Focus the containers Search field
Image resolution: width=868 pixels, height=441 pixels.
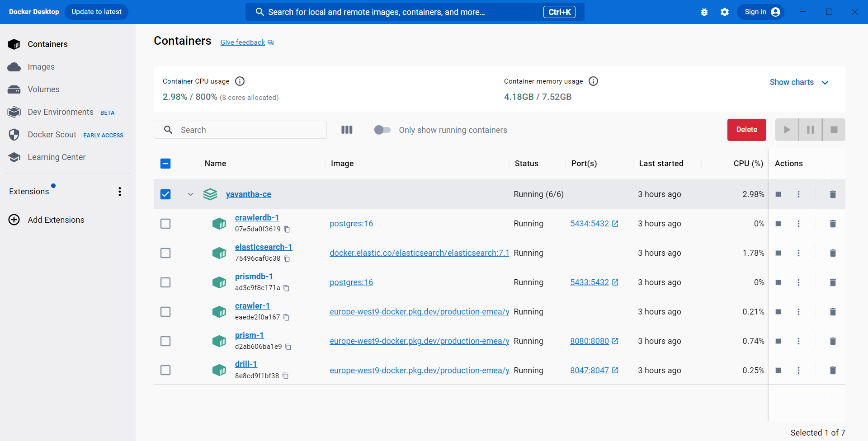click(240, 130)
